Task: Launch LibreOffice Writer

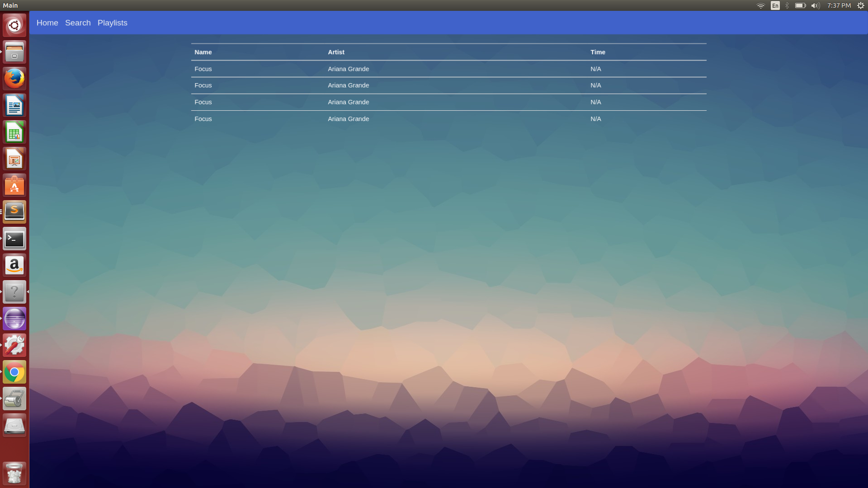Action: [x=14, y=106]
